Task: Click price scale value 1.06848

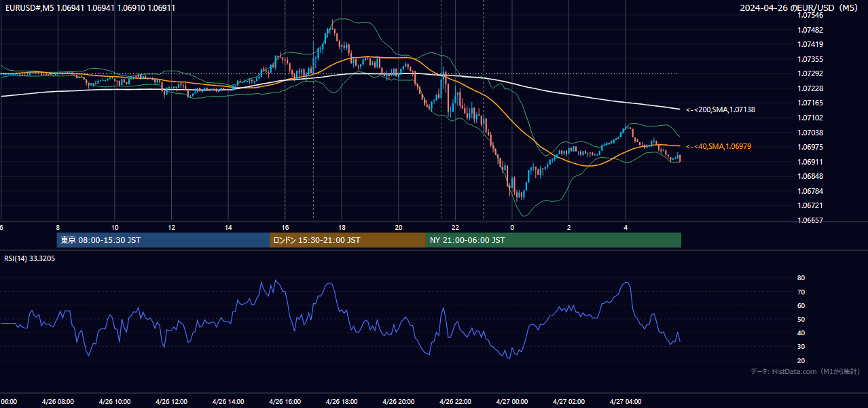Action: [810, 176]
